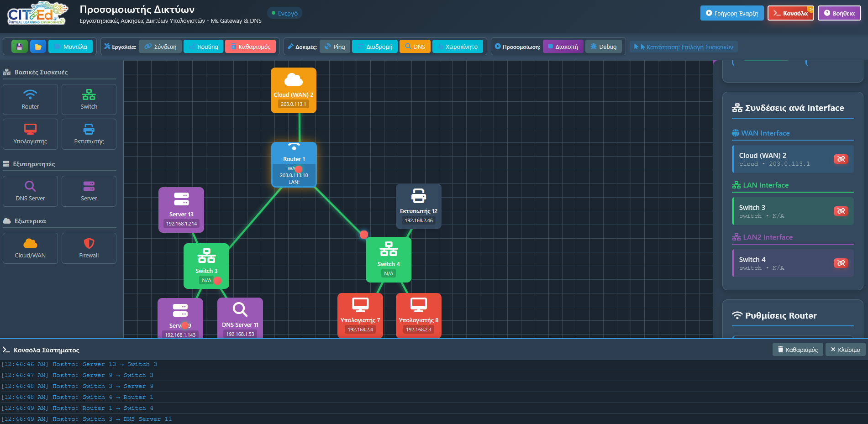Screen dimensions: 868x424
Task: Activate the Σύνδεση connection tool
Action: click(x=160, y=47)
